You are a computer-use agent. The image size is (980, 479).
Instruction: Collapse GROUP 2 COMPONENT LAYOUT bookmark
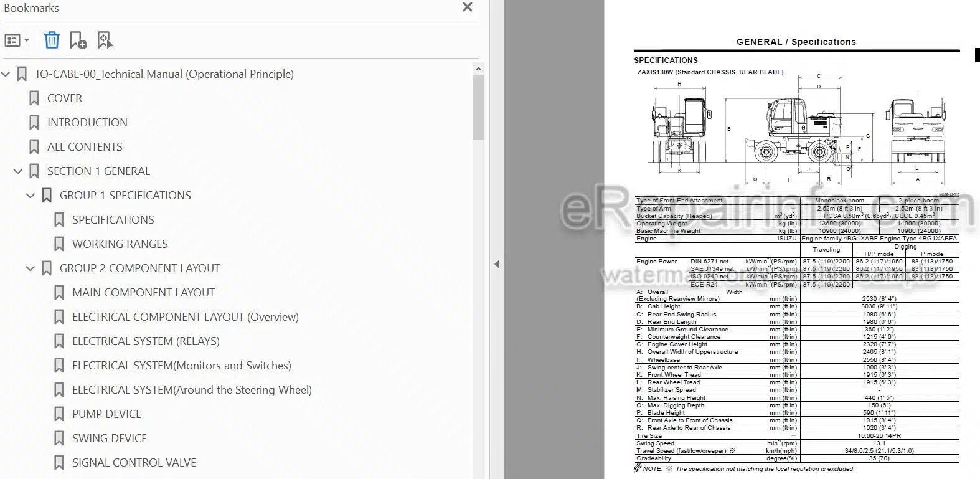[31, 268]
